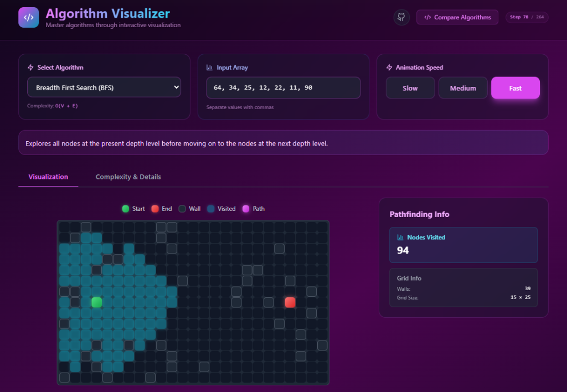Click the lightning icon beside Select Algorithm
This screenshot has height=392, width=567.
pyautogui.click(x=30, y=67)
